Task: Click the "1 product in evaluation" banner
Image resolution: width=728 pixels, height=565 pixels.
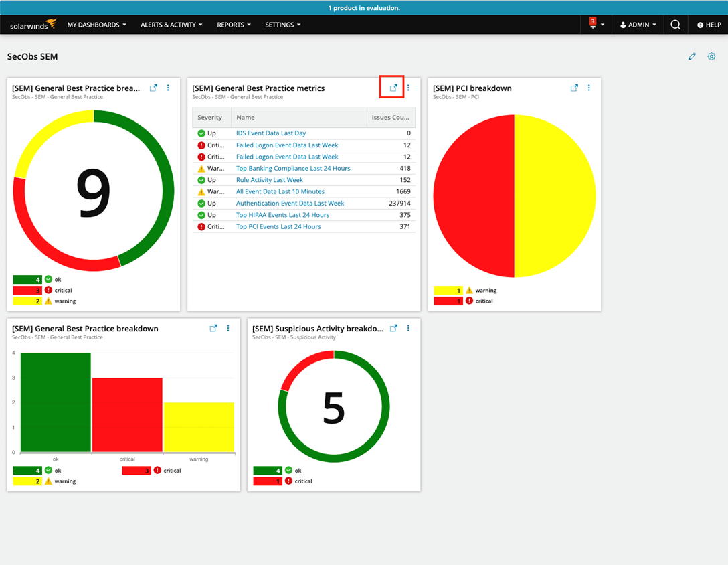Action: click(364, 8)
